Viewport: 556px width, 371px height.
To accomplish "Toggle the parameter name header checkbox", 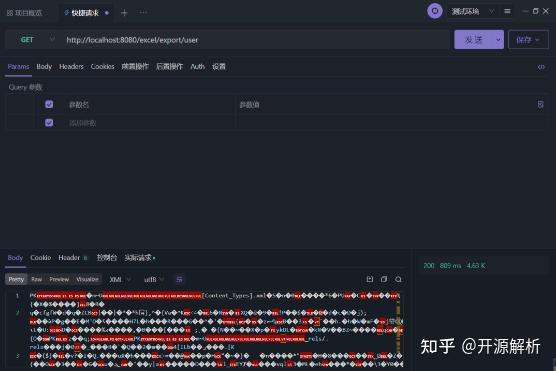I will pos(49,104).
